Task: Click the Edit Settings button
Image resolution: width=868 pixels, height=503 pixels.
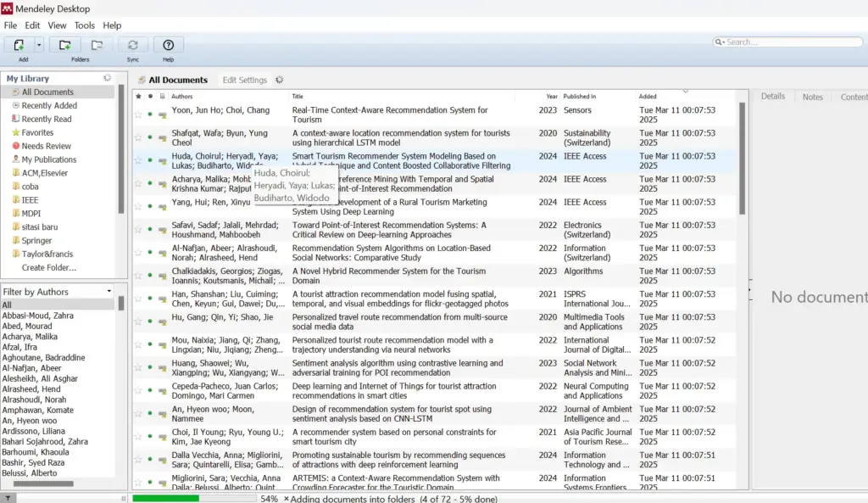Action: pyautogui.click(x=245, y=80)
